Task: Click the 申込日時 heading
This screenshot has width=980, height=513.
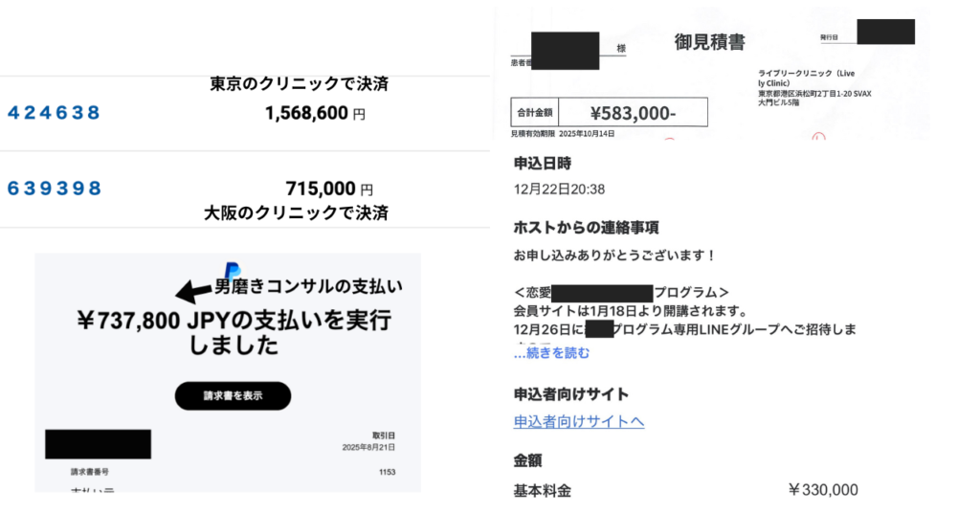Action: (544, 164)
